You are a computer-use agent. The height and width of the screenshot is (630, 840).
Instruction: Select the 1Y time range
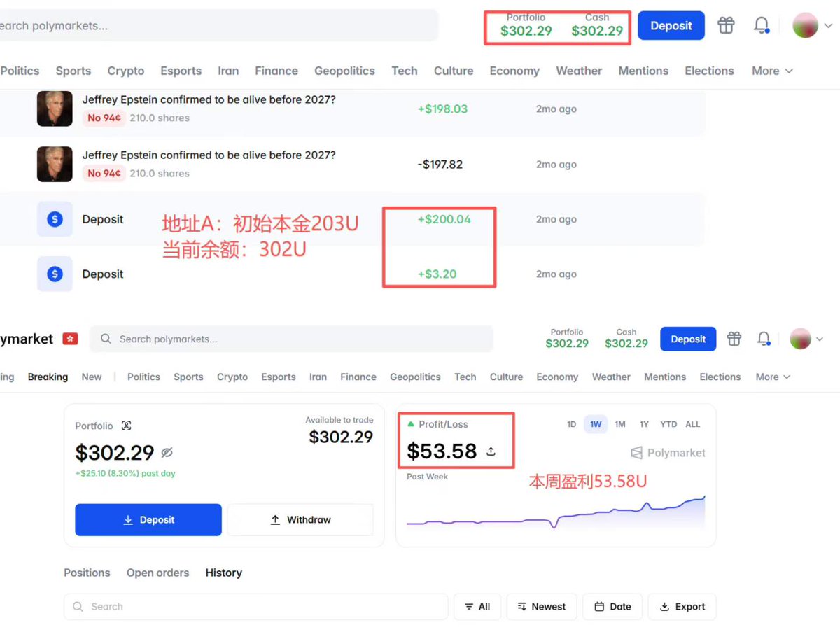[644, 424]
